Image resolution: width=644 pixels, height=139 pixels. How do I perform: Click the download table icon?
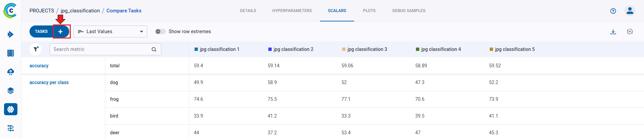coord(613,31)
